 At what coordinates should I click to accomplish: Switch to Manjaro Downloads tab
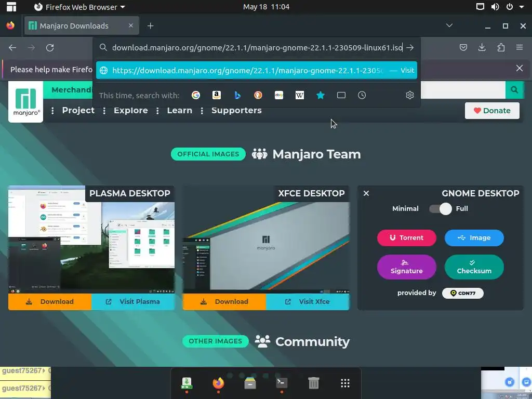[82, 26]
